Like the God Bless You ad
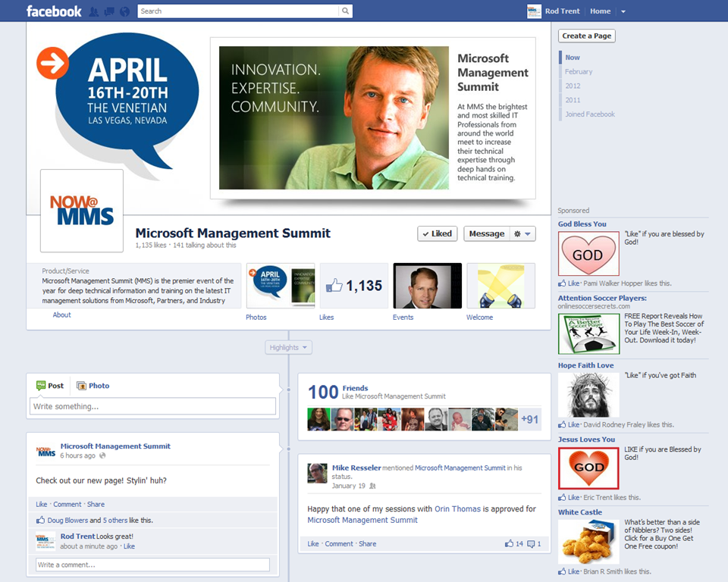This screenshot has width=728, height=582. (574, 283)
